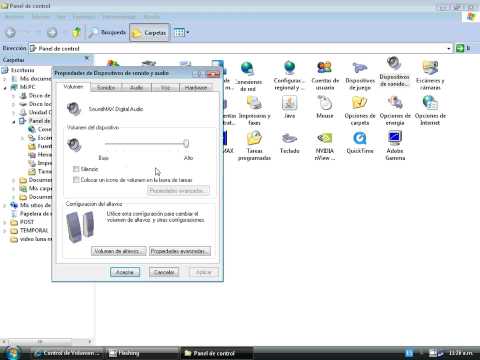Click the Cancelar button
Viewport: 480px width, 360px height.
click(x=164, y=272)
